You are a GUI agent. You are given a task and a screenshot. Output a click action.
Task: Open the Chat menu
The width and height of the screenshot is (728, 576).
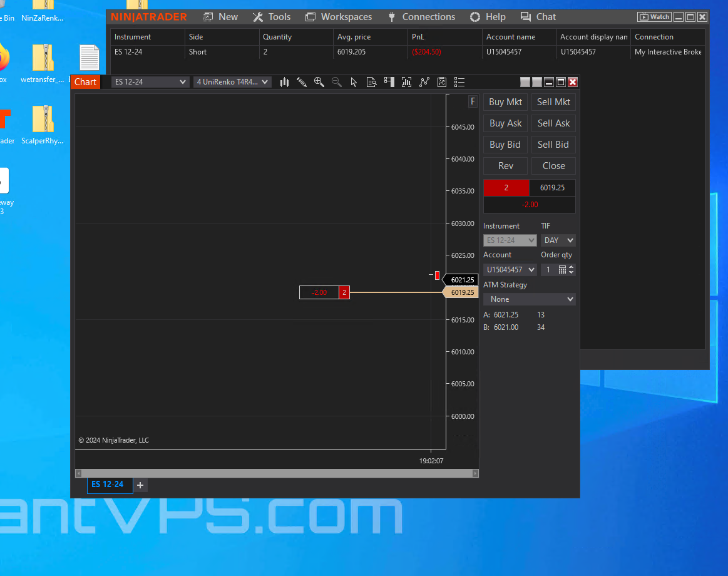(x=538, y=17)
